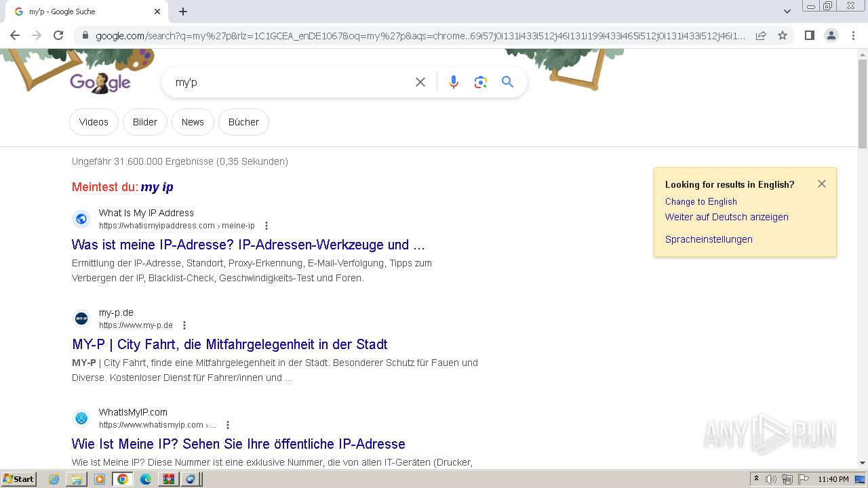Open the side panel icon
This screenshot has width=868, height=488.
809,35
